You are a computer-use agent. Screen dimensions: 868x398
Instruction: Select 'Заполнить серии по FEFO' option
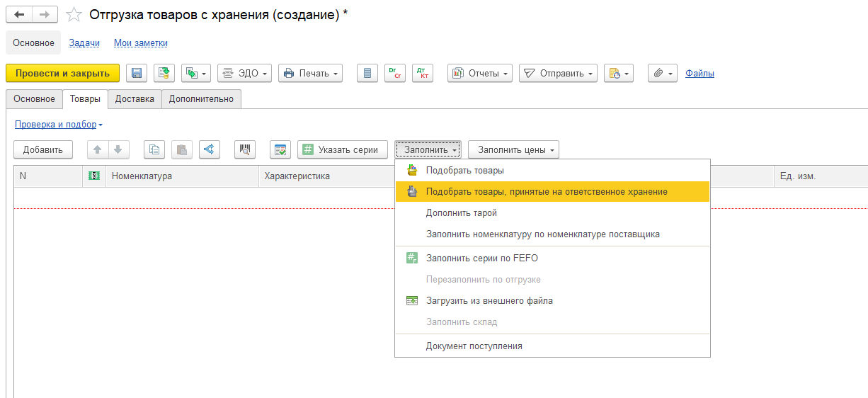pyautogui.click(x=481, y=258)
